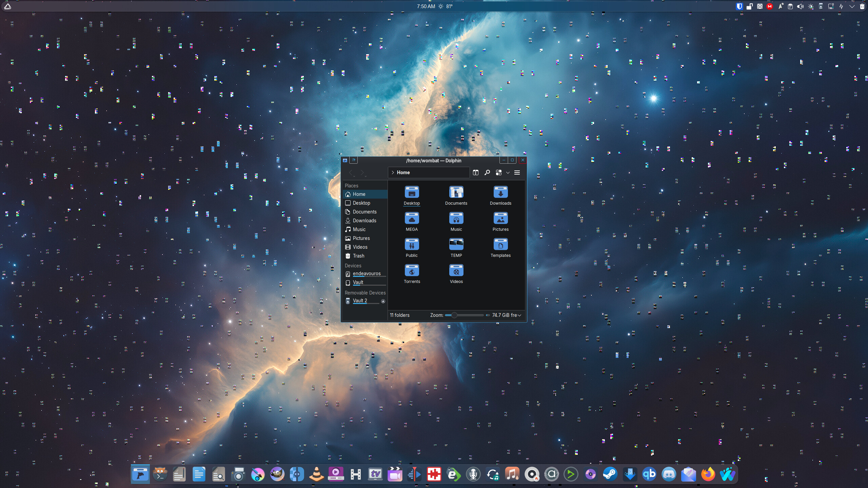Open VLC media player from the dock
Viewport: 868px width, 488px height.
pyautogui.click(x=316, y=474)
